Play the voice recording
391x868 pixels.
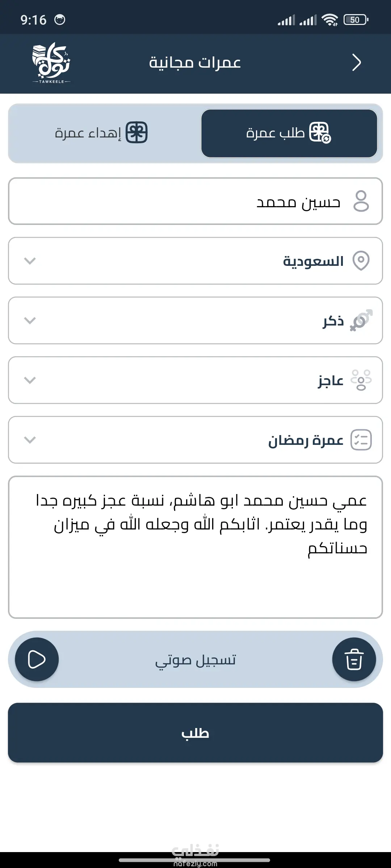click(x=37, y=659)
